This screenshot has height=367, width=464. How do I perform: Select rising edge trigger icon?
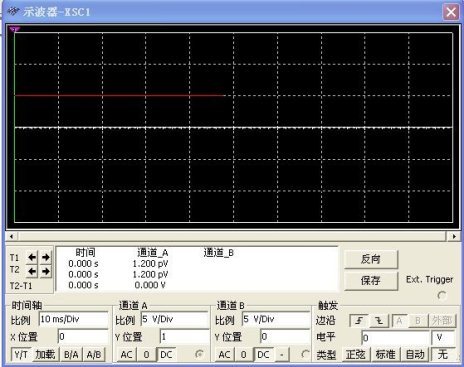point(359,321)
